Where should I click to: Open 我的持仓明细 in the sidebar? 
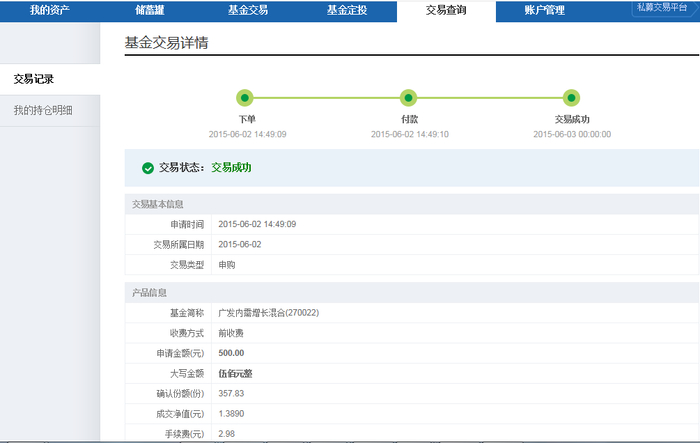point(43,110)
